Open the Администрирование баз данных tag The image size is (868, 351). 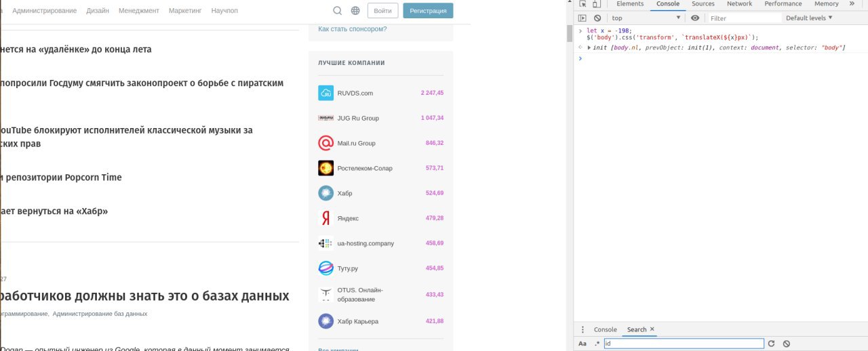click(100, 314)
